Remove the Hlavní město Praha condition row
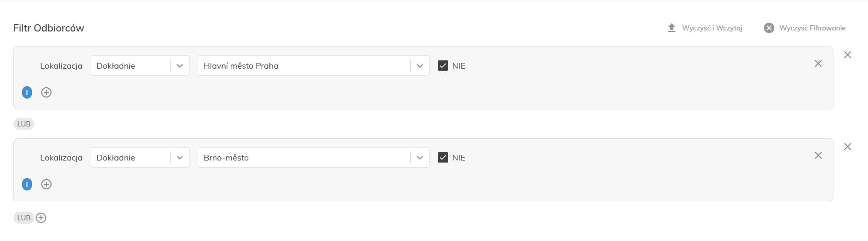Viewport: 868px width, 241px height. coord(818,63)
